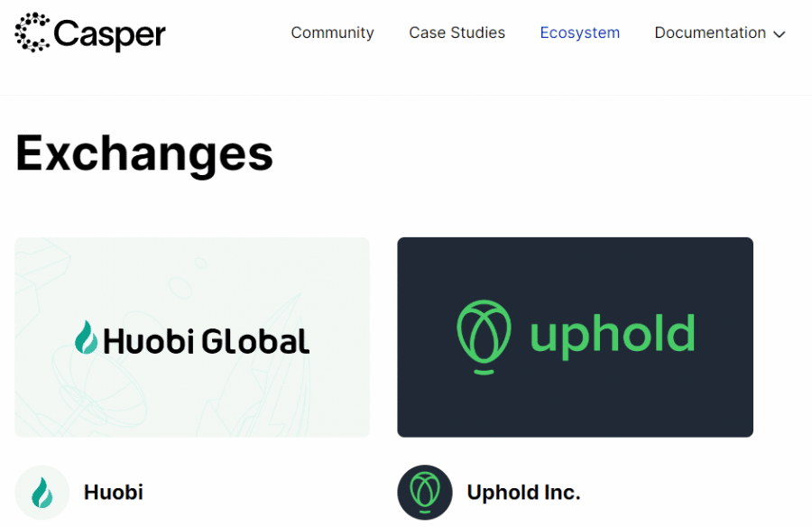Click the Huobi Global banner text
The width and height of the screenshot is (812, 527).
coord(206,341)
